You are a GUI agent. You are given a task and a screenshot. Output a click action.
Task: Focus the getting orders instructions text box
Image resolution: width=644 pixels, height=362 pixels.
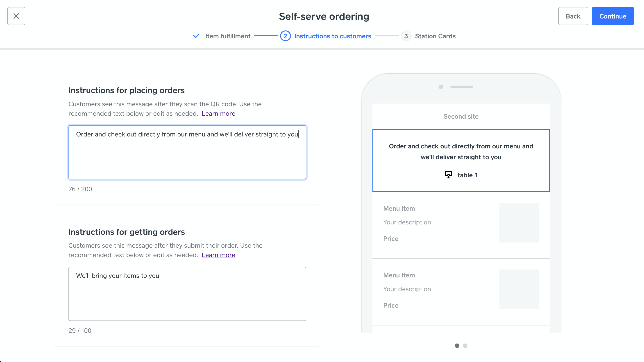point(187,294)
